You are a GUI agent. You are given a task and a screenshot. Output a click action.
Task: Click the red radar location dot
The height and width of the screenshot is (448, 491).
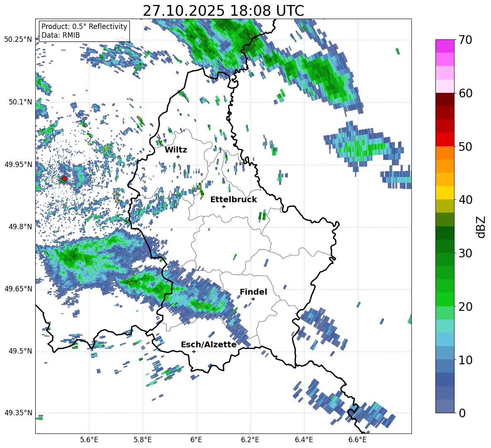[x=64, y=179]
